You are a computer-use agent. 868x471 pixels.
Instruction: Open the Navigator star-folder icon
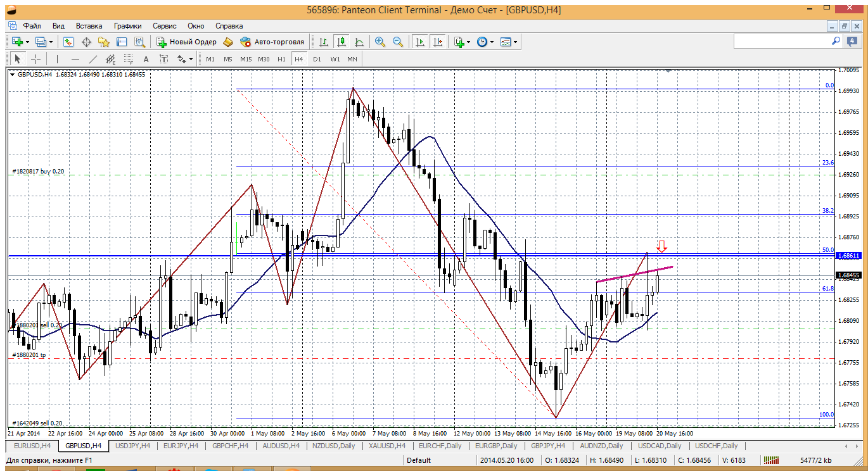coord(104,42)
